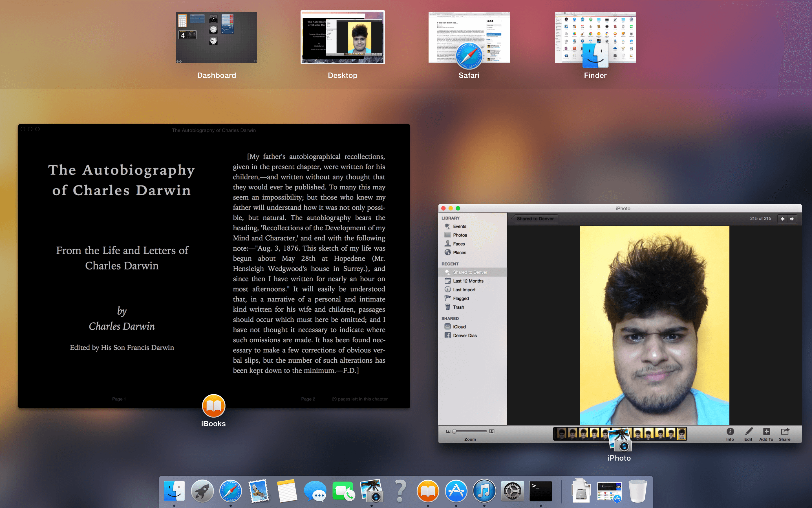The image size is (812, 508).
Task: Open iPhoto from the Dock
Action: 371,491
